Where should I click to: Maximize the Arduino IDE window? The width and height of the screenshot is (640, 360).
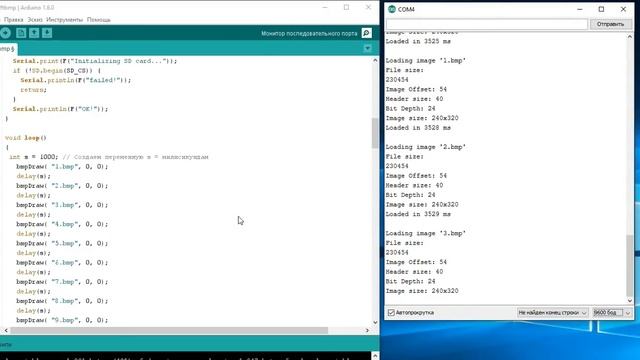tap(347, 7)
